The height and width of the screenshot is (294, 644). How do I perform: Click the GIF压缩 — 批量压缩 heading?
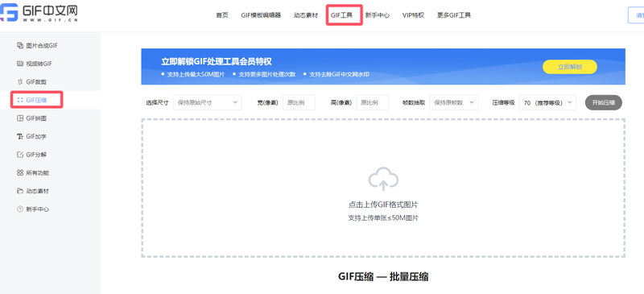[383, 276]
